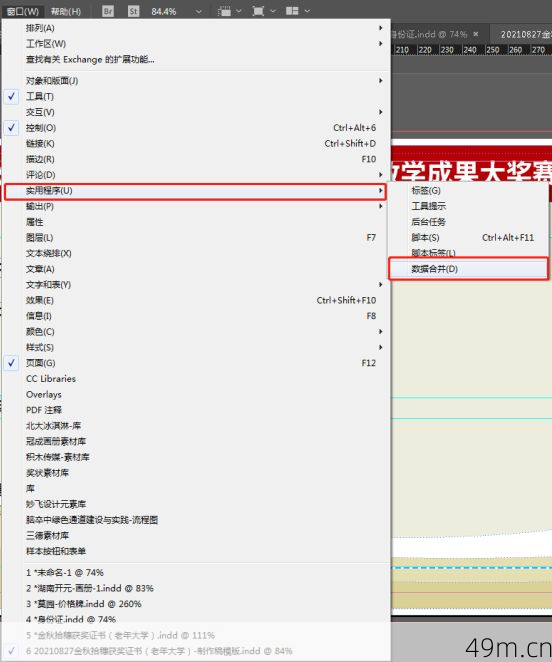Open the 窗口(W) menu
Screen dimensions: 552x662
click(23, 11)
